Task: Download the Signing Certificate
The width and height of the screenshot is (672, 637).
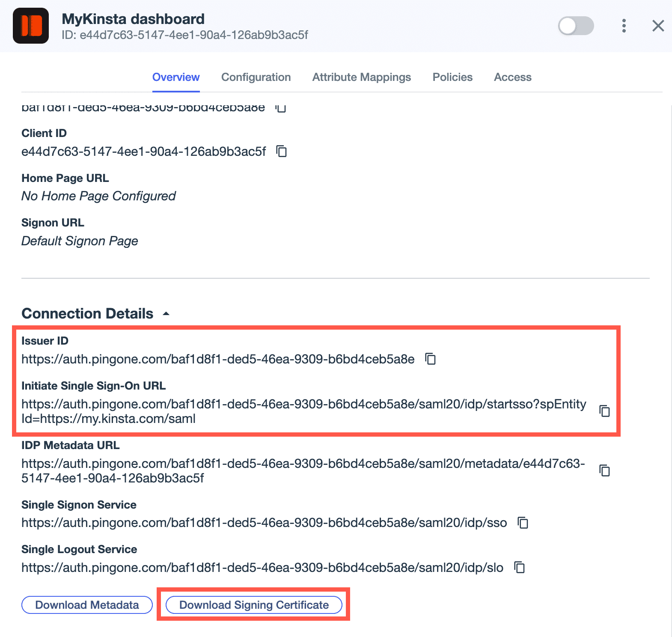Action: tap(253, 605)
